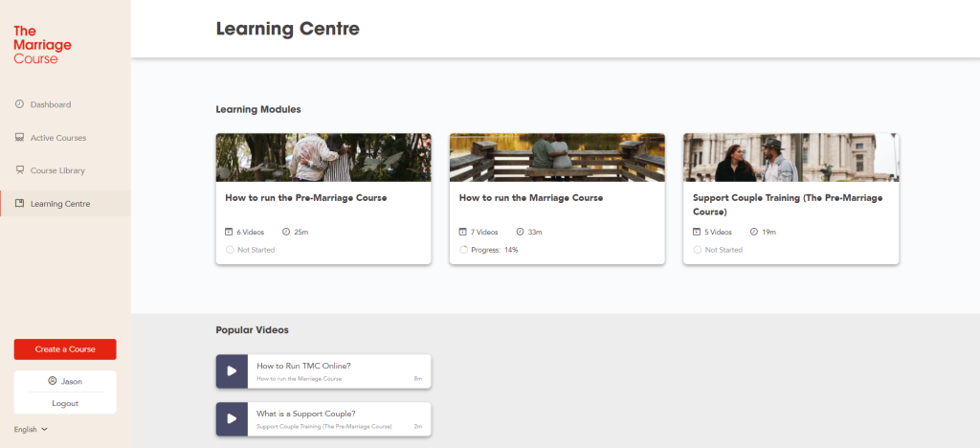Screen dimensions: 980x448
Task: Click the 25m duration text
Action: 301,232
